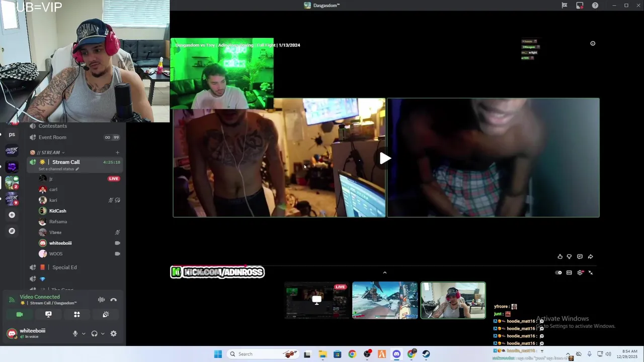Open the server icon with badge 9

pyautogui.click(x=12, y=199)
